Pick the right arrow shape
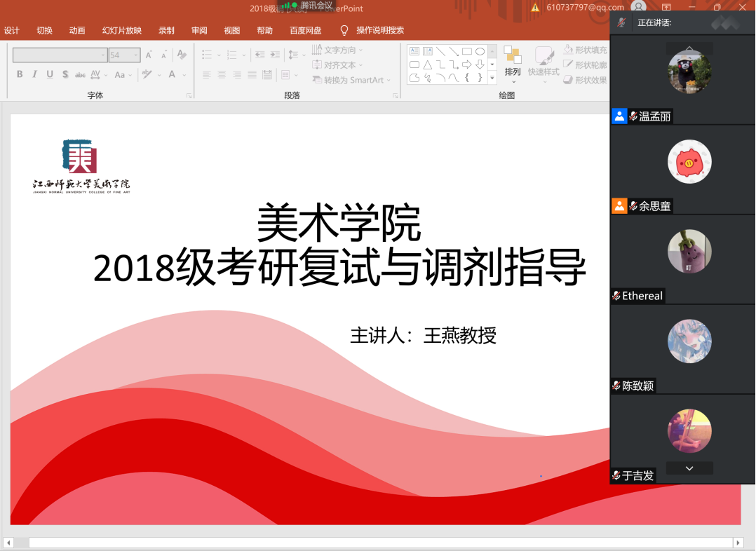 coord(466,64)
